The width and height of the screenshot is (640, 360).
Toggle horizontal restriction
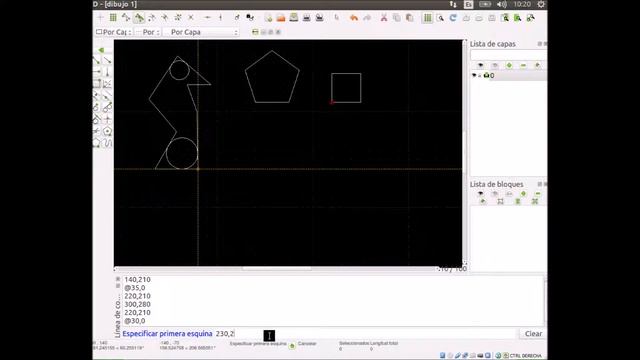click(x=207, y=18)
